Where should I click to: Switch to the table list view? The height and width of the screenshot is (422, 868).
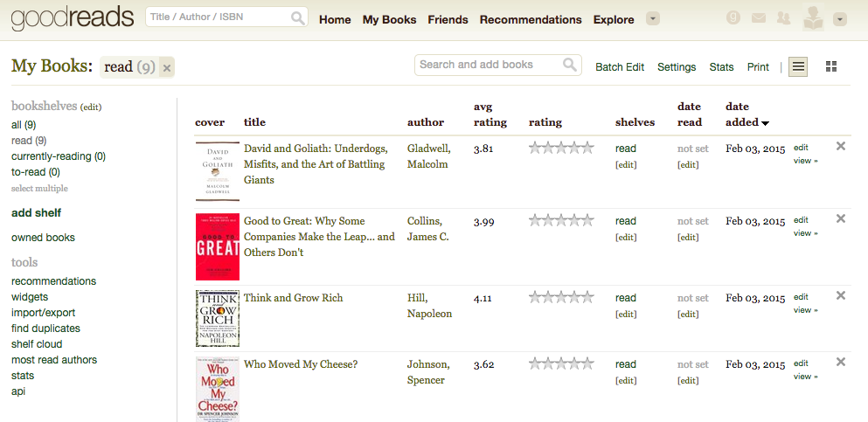pos(798,67)
